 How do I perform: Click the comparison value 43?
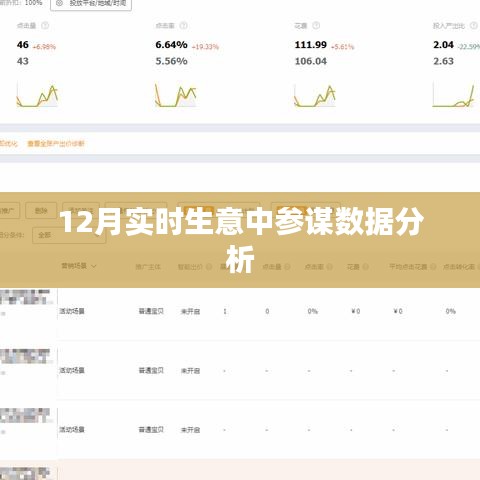(x=23, y=61)
